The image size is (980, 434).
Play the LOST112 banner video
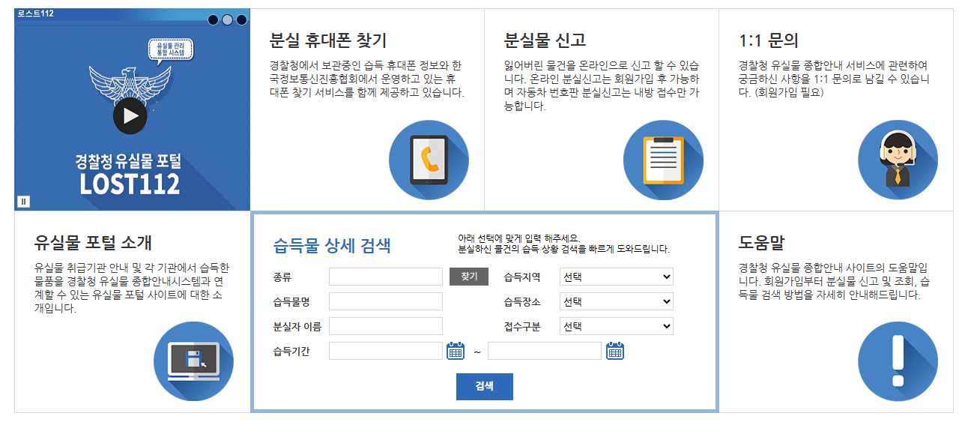130,114
